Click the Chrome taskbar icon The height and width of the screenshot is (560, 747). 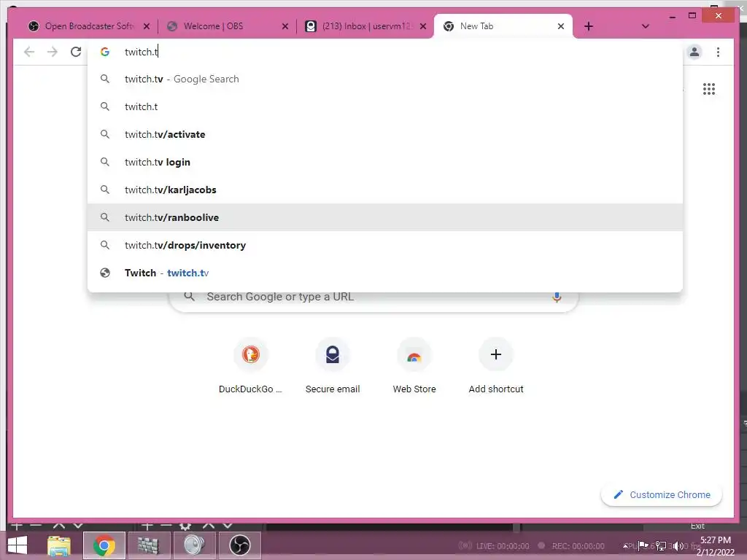(x=104, y=545)
